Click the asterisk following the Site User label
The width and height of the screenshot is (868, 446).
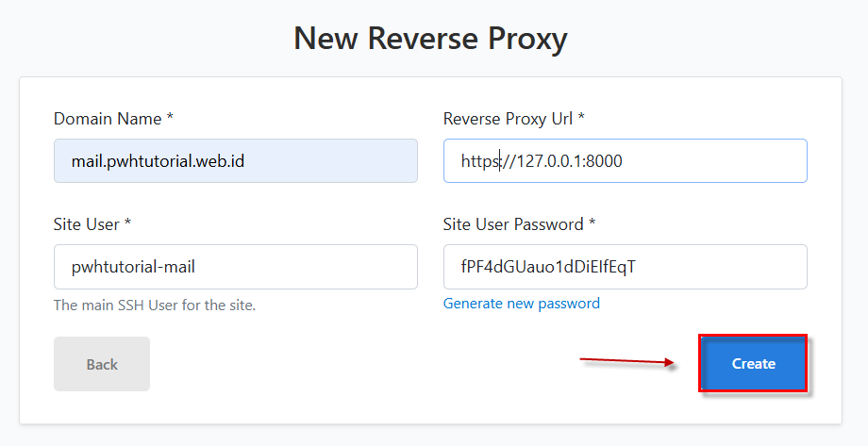[x=128, y=222]
